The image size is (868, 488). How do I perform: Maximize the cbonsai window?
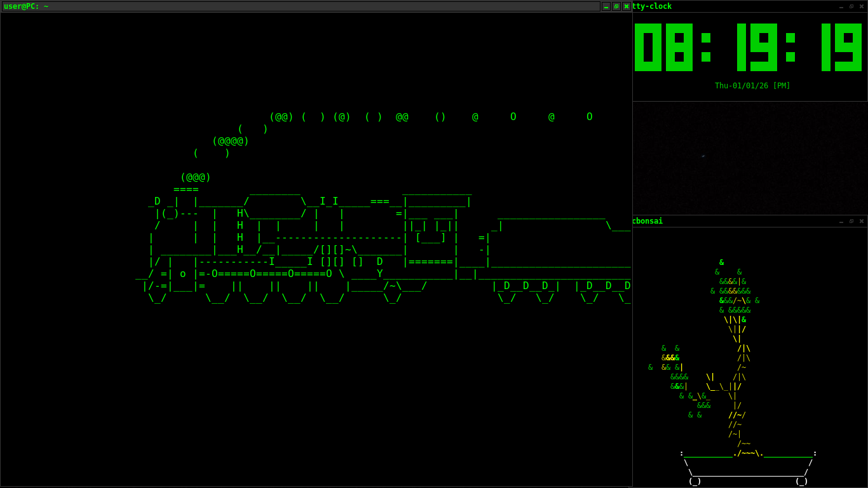tap(851, 221)
